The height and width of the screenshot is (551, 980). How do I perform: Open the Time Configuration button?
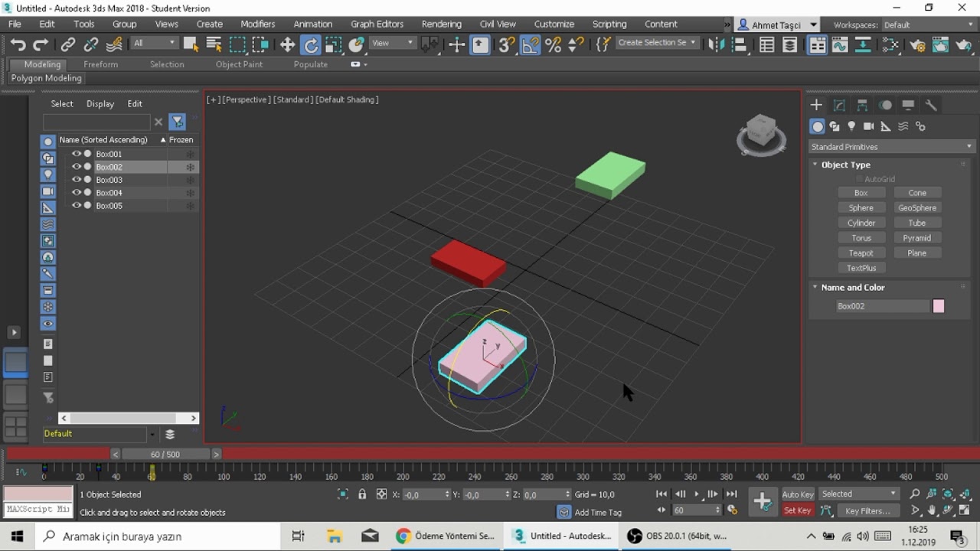(732, 510)
